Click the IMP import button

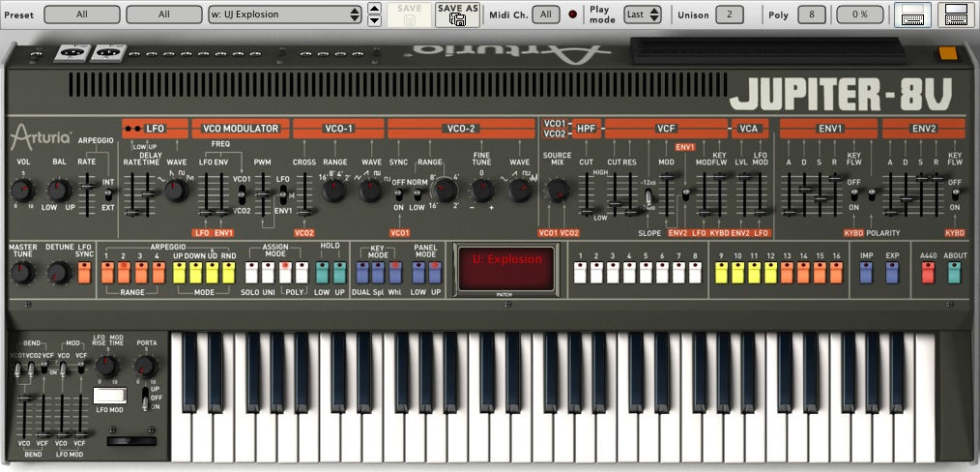(x=866, y=273)
